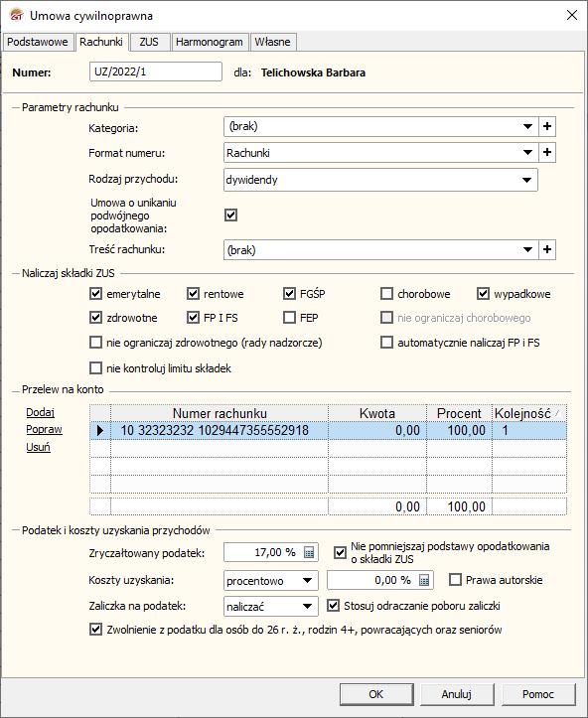Enable the chorobowe checkbox
This screenshot has height=718, width=588.
pos(386,294)
